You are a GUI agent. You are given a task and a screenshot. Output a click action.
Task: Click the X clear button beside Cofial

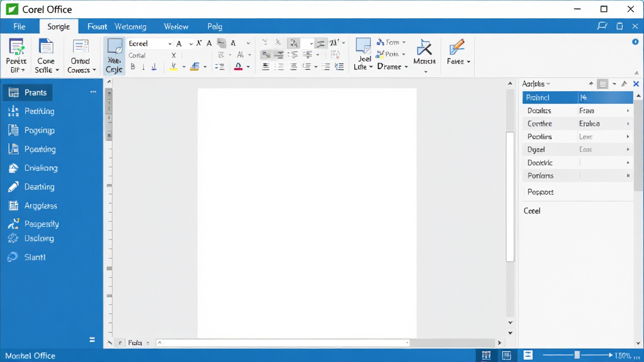[174, 55]
